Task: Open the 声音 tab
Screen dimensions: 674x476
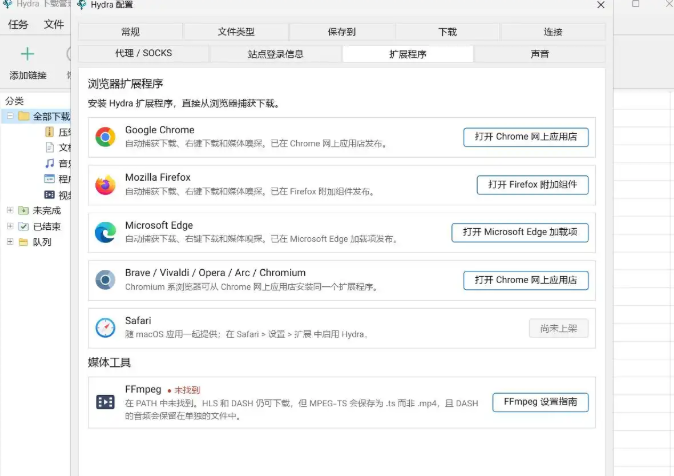Action: 539,54
